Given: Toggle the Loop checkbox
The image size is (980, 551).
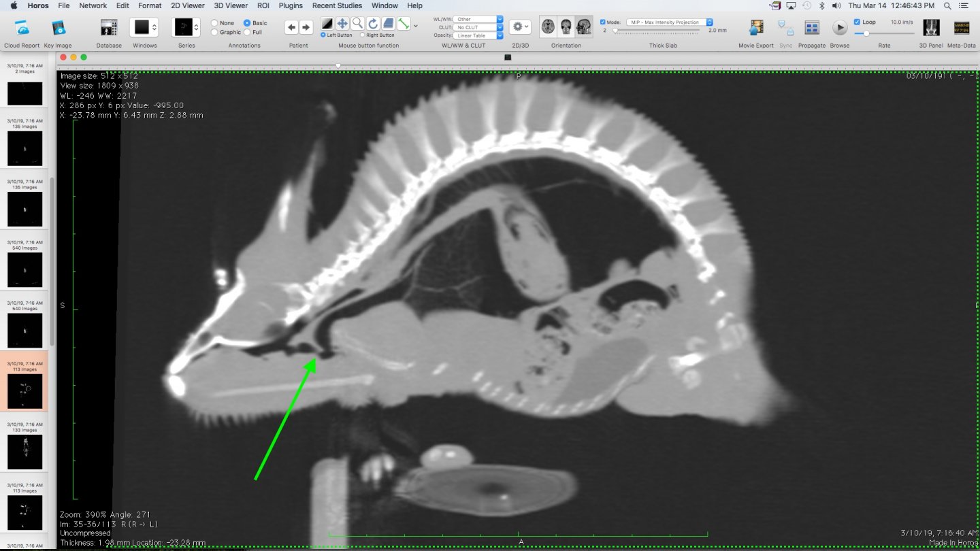Looking at the screenshot, I should [857, 22].
